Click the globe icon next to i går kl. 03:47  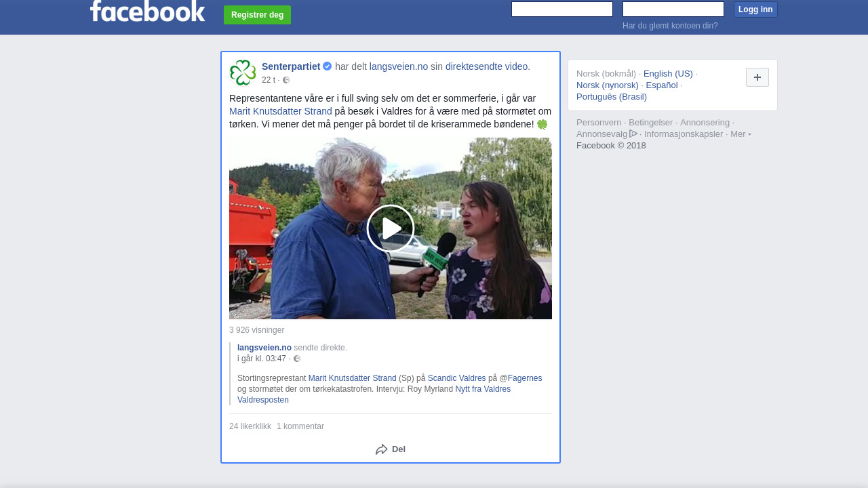pyautogui.click(x=297, y=359)
